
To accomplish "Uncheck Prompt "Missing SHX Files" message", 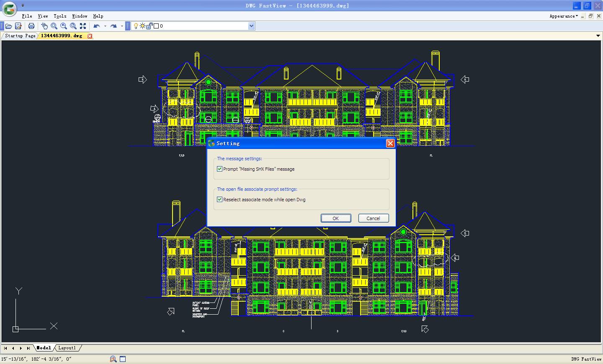I will tap(220, 169).
